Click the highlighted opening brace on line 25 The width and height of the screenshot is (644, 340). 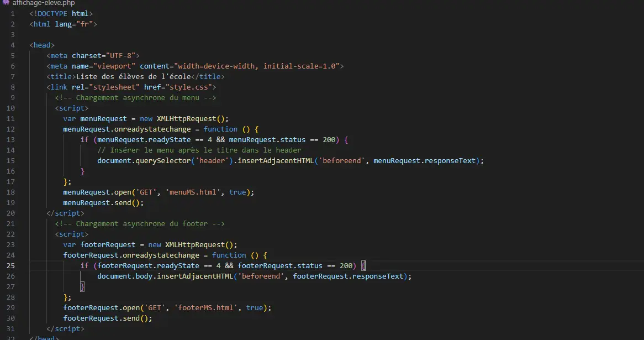[x=363, y=266]
